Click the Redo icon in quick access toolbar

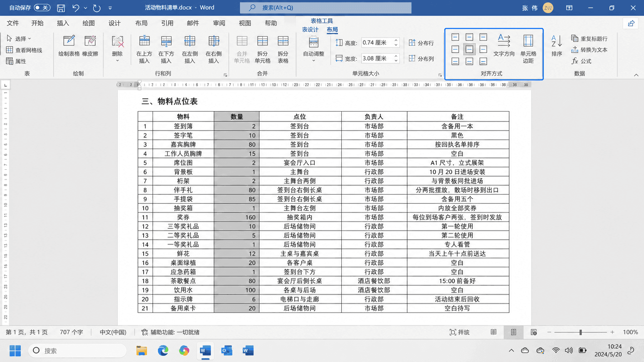point(97,8)
